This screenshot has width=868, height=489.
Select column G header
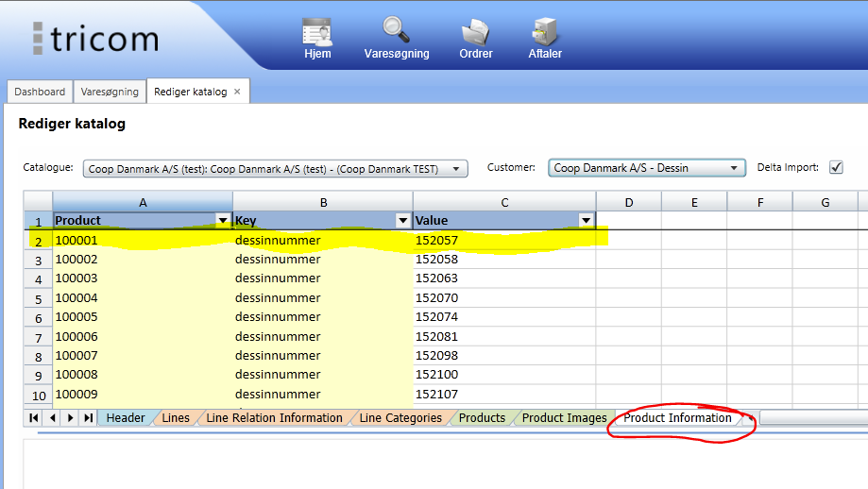tap(825, 202)
